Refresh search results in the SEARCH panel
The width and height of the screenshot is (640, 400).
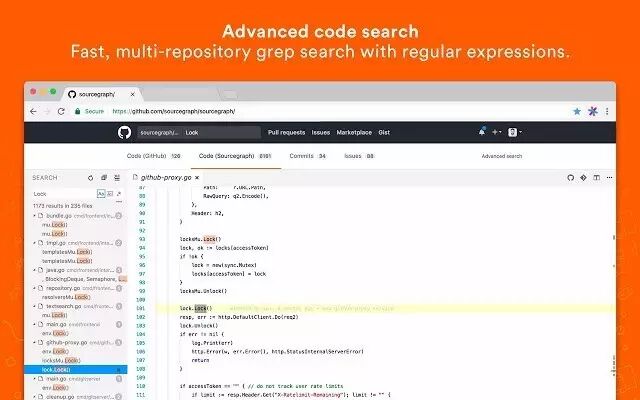91,178
